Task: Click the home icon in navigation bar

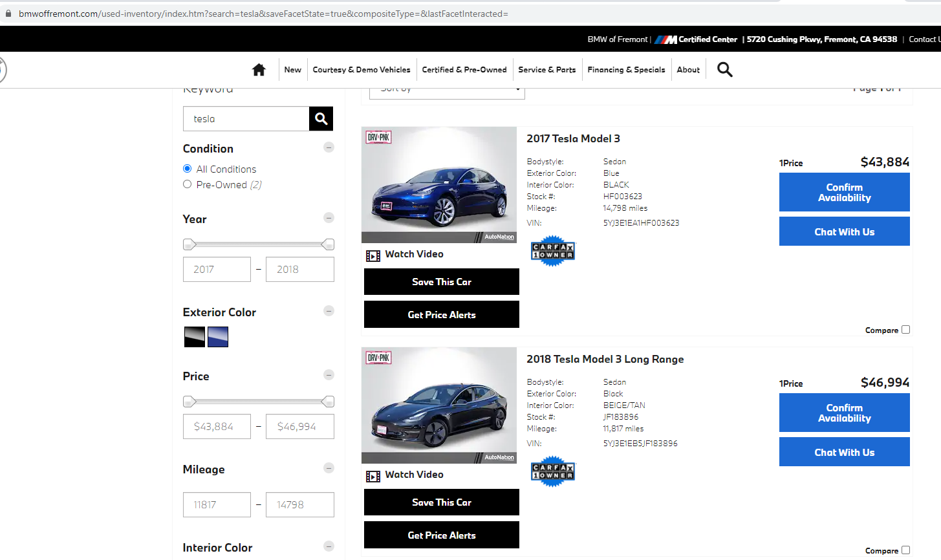Action: coord(259,70)
